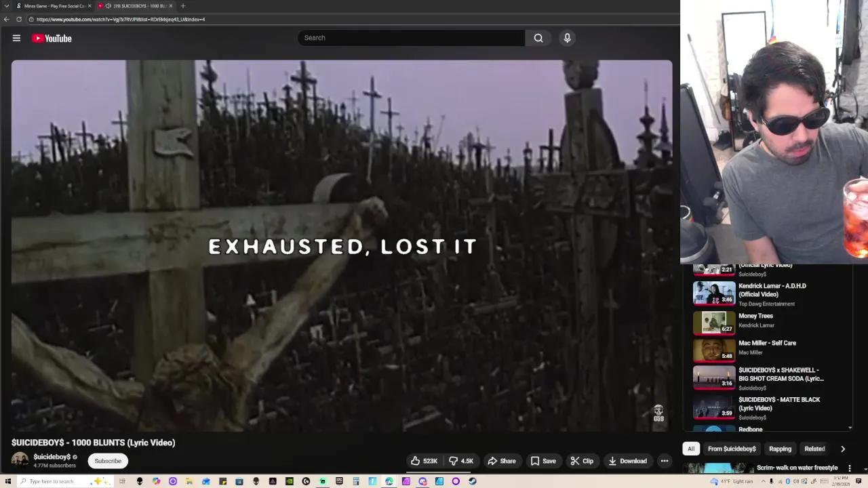Click the Windows taskbar search box
Screen dimensions: 868x488
[65, 481]
